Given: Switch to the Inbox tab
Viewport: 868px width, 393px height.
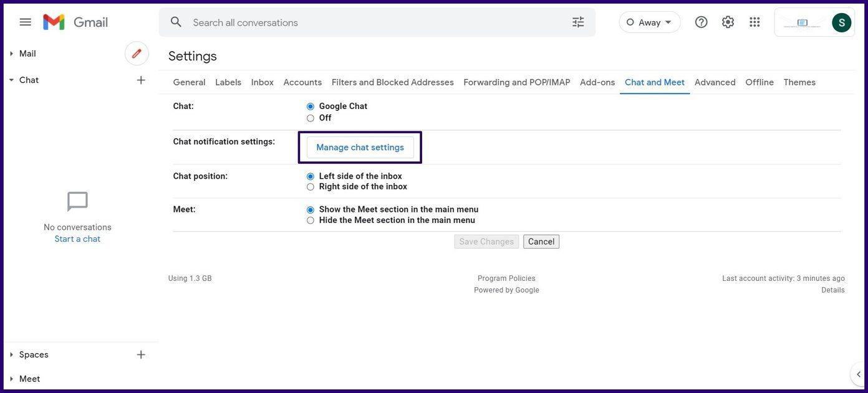Looking at the screenshot, I should pos(263,82).
